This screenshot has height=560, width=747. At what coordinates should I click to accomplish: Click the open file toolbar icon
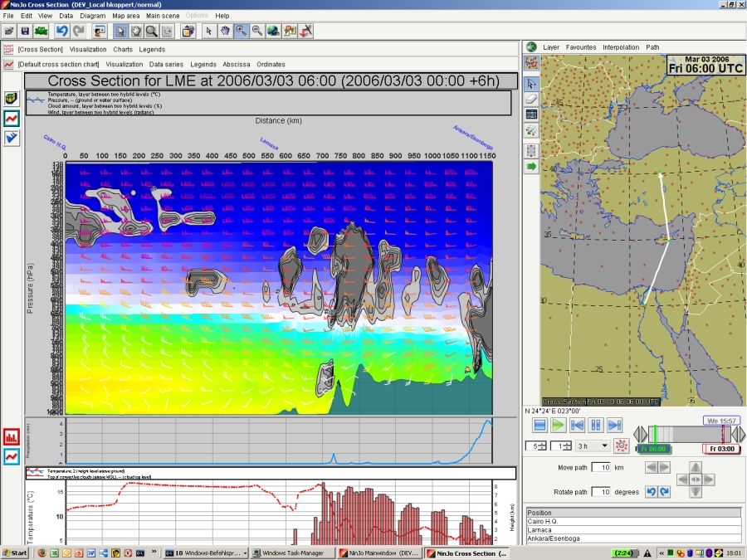pyautogui.click(x=8, y=32)
